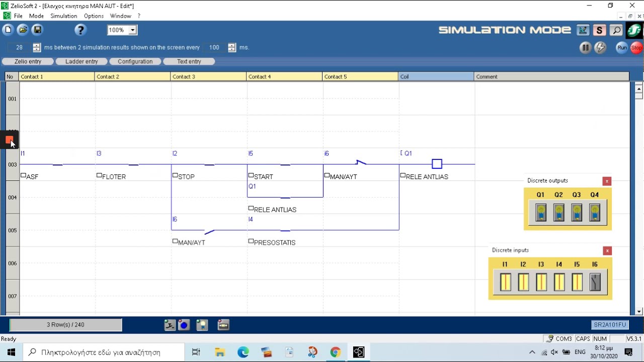The width and height of the screenshot is (644, 362).
Task: Open the Simulation menu
Action: (64, 16)
